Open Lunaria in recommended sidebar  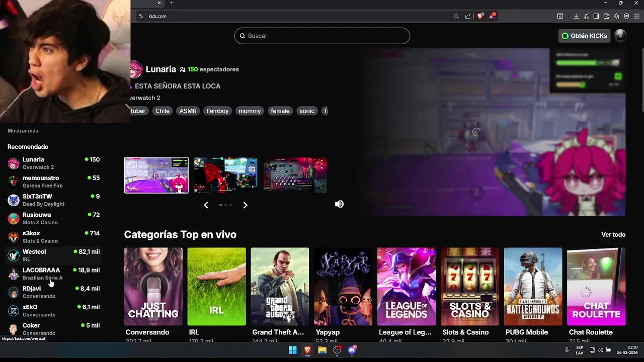[54, 163]
